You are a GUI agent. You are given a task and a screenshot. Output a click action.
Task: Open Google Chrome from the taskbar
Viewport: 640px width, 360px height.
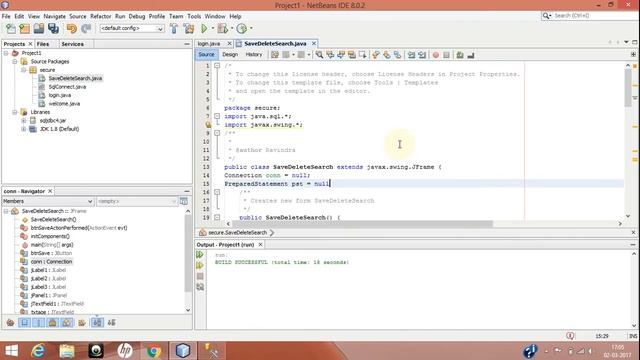(153, 351)
